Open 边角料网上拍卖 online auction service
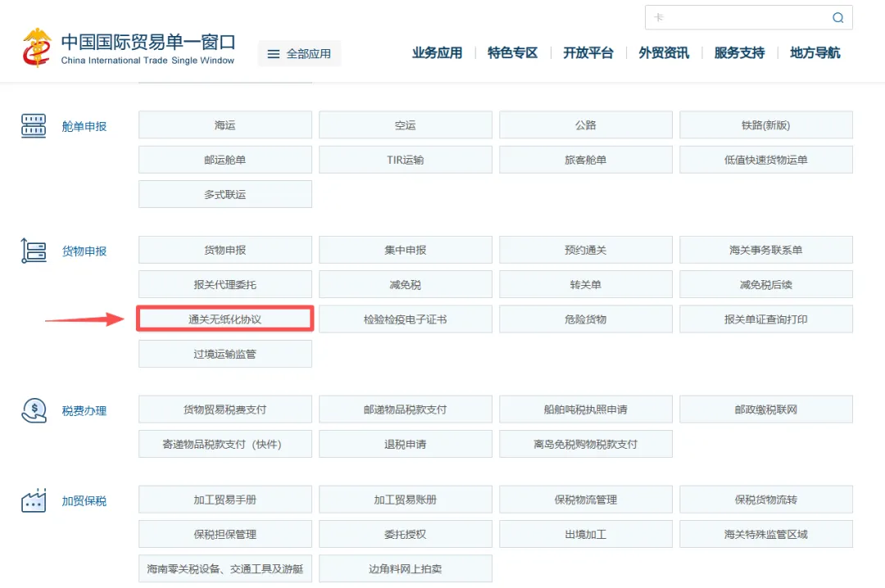 point(405,568)
